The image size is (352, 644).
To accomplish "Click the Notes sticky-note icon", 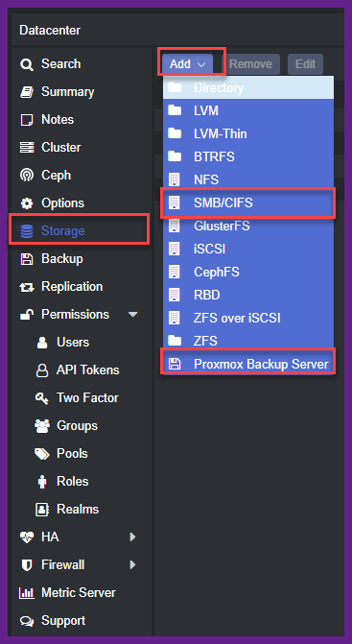I will coord(27,120).
